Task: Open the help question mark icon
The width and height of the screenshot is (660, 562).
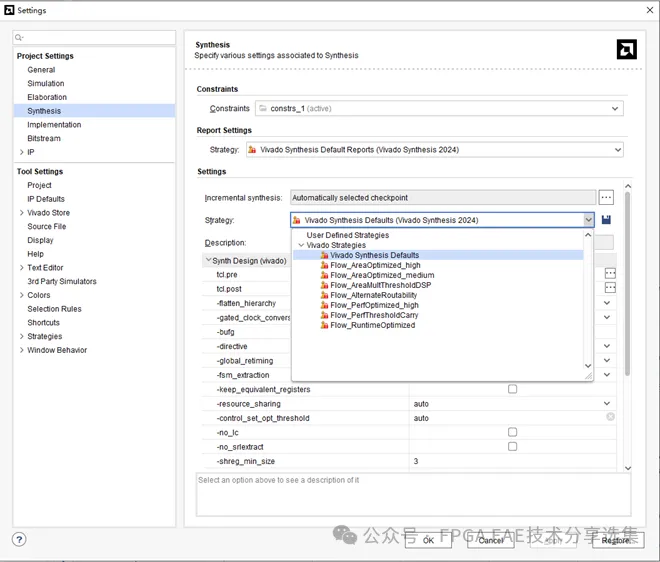Action: (19, 539)
